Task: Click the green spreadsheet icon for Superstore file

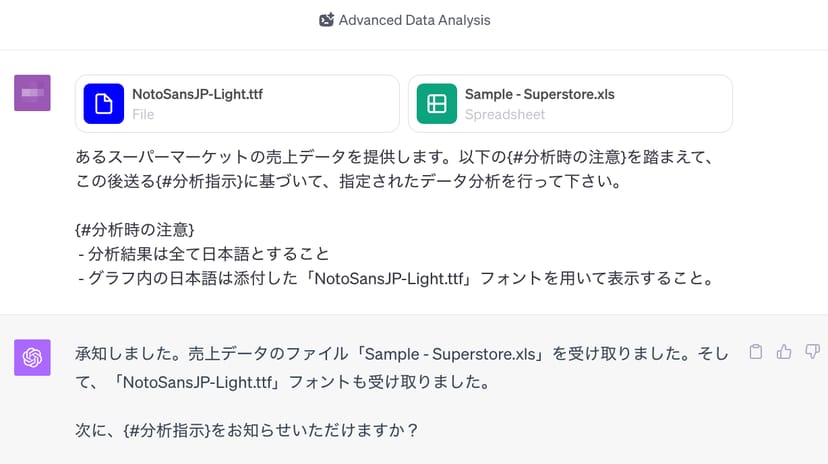Action: [436, 104]
